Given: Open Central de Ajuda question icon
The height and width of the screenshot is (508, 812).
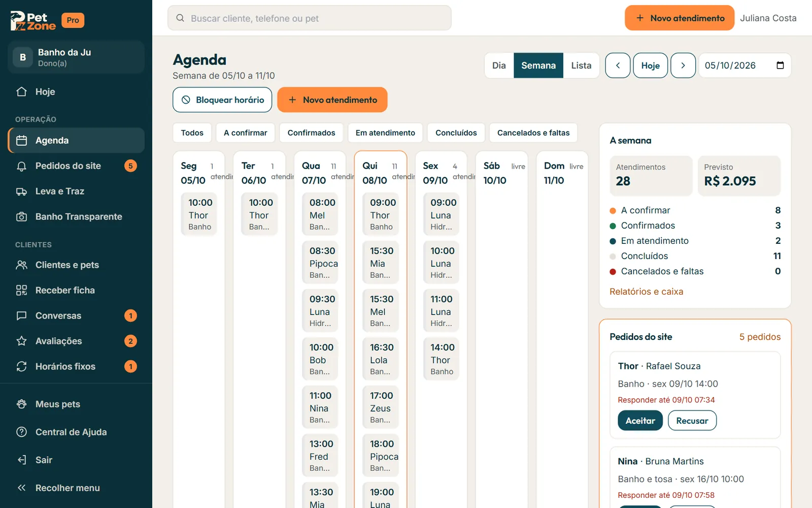Looking at the screenshot, I should tap(21, 432).
